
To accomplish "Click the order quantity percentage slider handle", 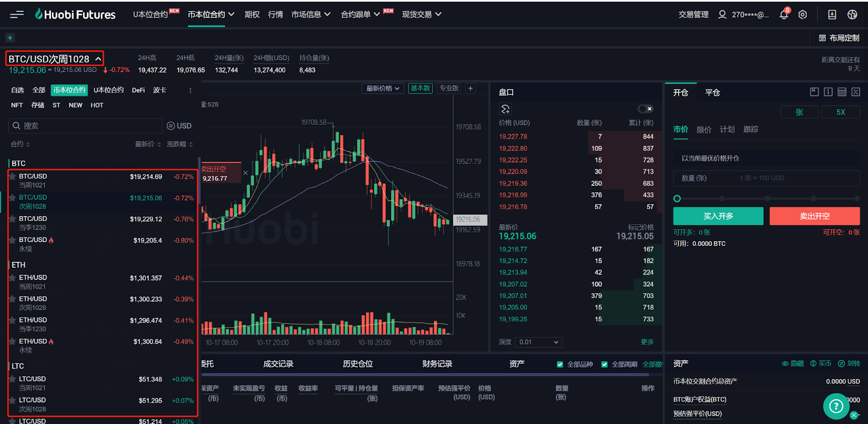I will 677,199.
